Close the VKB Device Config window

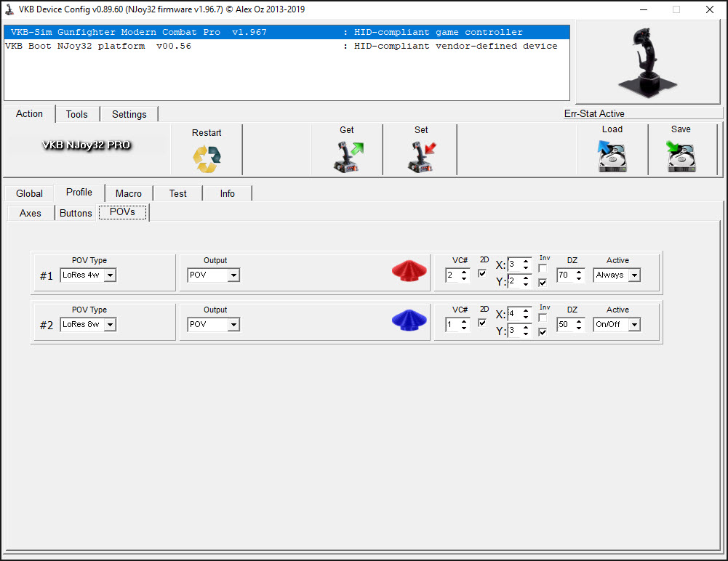(709, 9)
